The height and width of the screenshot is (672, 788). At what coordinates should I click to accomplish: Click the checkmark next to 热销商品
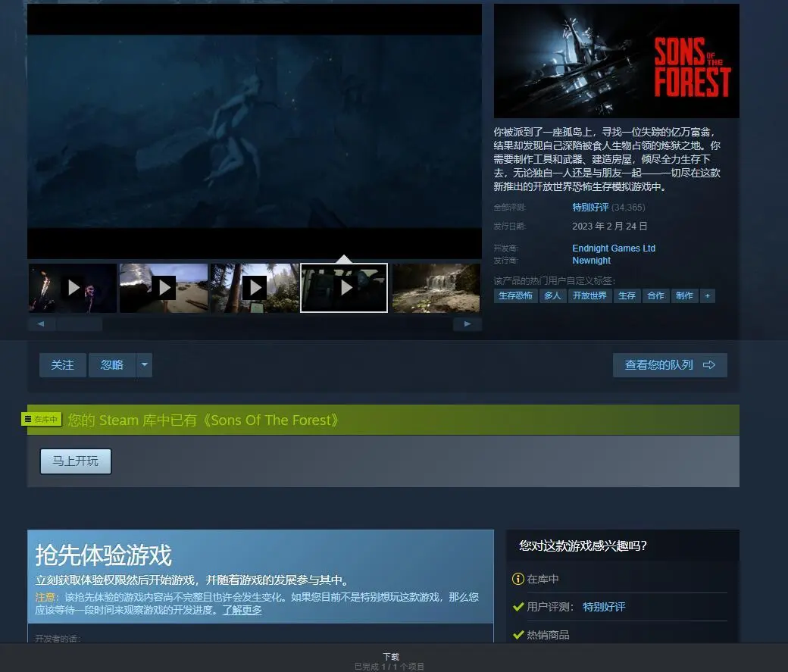pyautogui.click(x=518, y=636)
